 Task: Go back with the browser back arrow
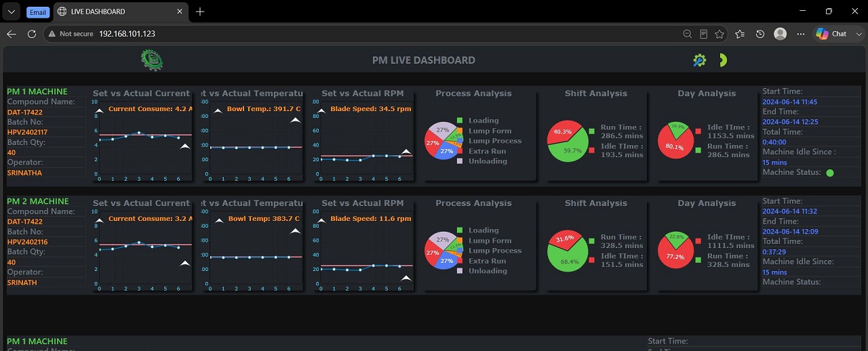[x=12, y=34]
